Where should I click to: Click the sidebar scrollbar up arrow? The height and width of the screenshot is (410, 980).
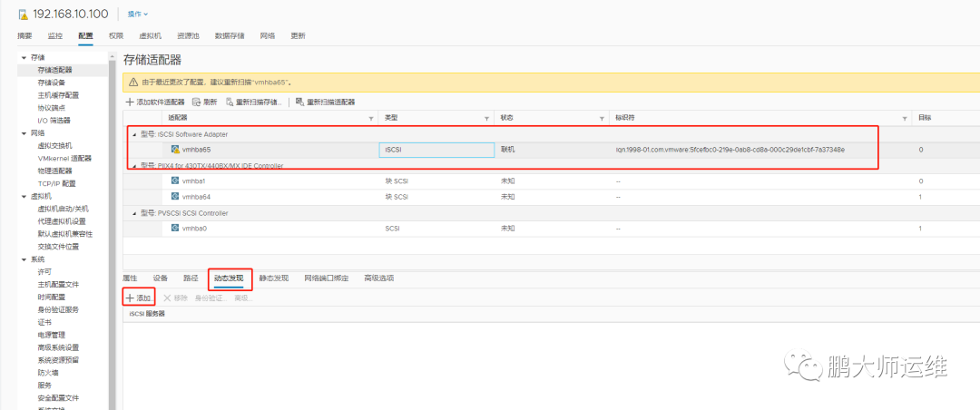pos(113,56)
